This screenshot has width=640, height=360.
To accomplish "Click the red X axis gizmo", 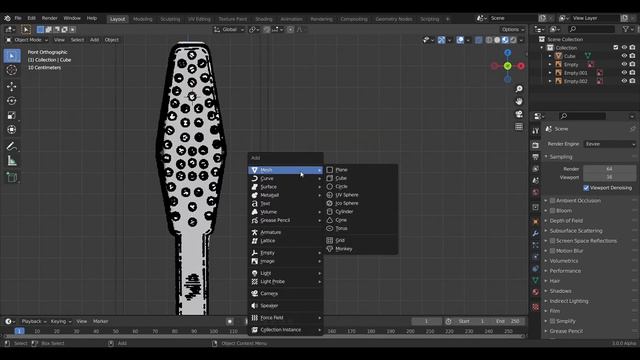I will pos(521,66).
